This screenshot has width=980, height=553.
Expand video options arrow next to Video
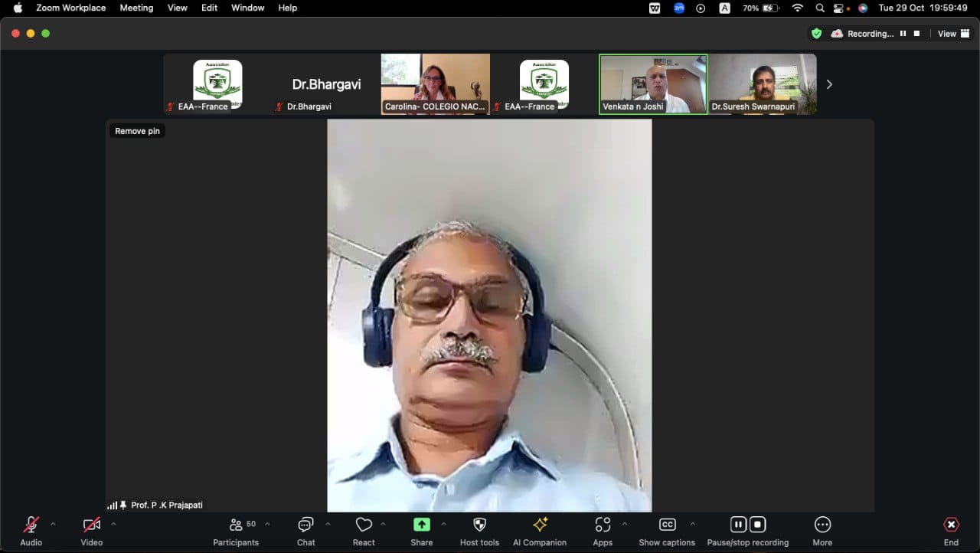click(113, 525)
